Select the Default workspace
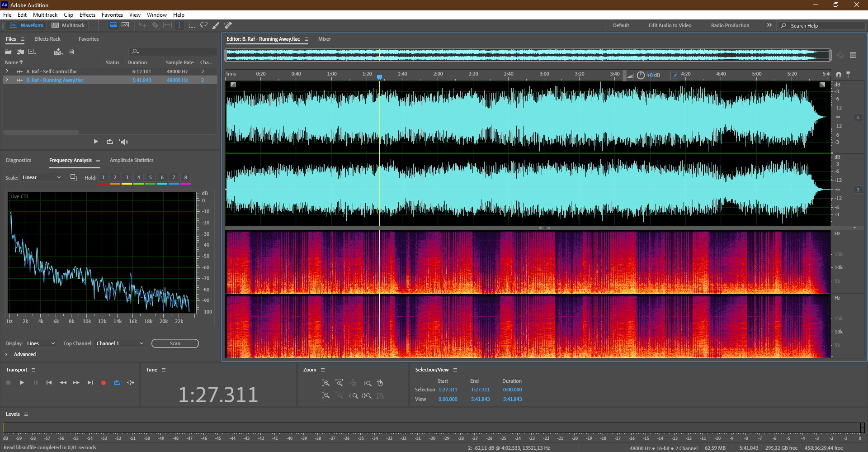The width and height of the screenshot is (868, 452). [621, 25]
